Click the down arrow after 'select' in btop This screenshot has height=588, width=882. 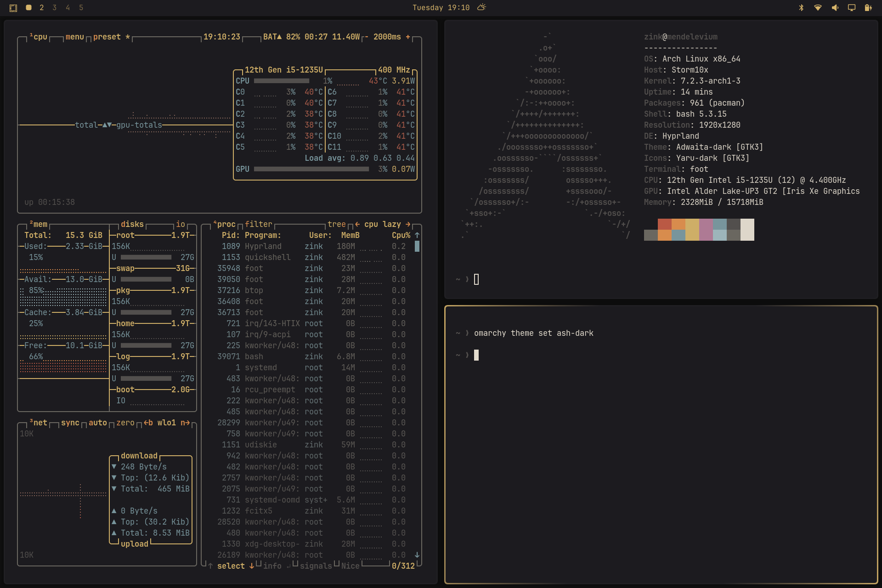(252, 566)
